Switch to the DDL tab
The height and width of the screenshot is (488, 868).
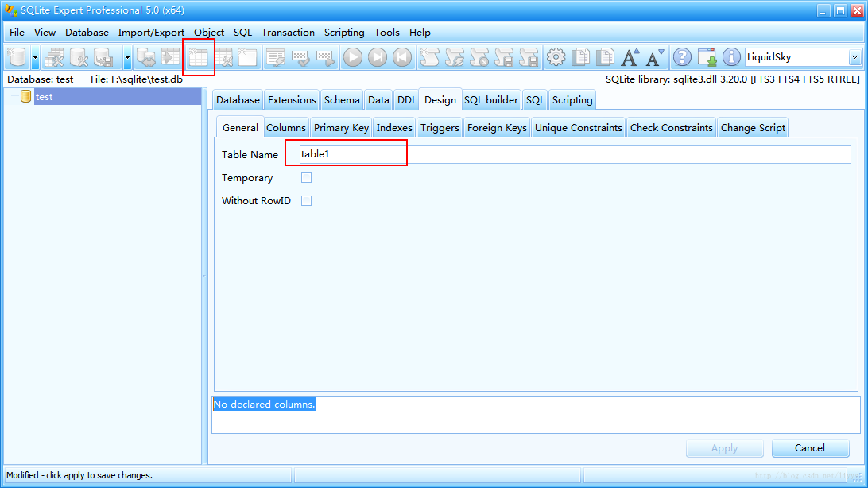[407, 99]
